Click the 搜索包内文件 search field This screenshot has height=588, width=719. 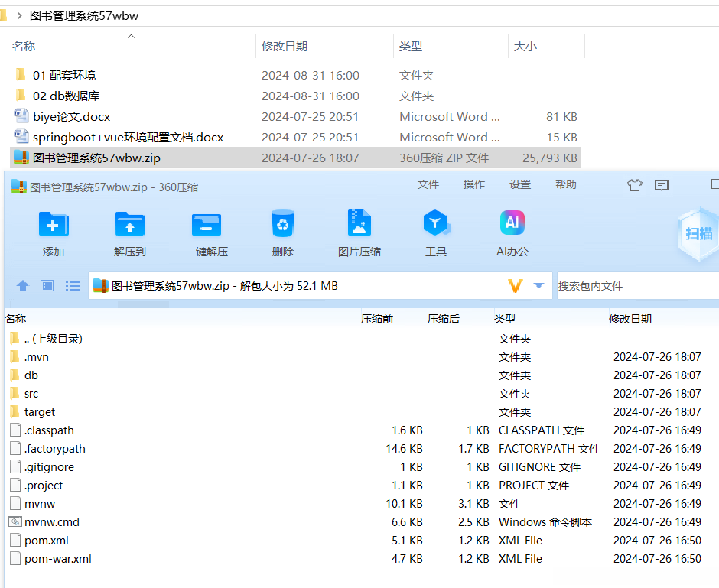click(638, 286)
